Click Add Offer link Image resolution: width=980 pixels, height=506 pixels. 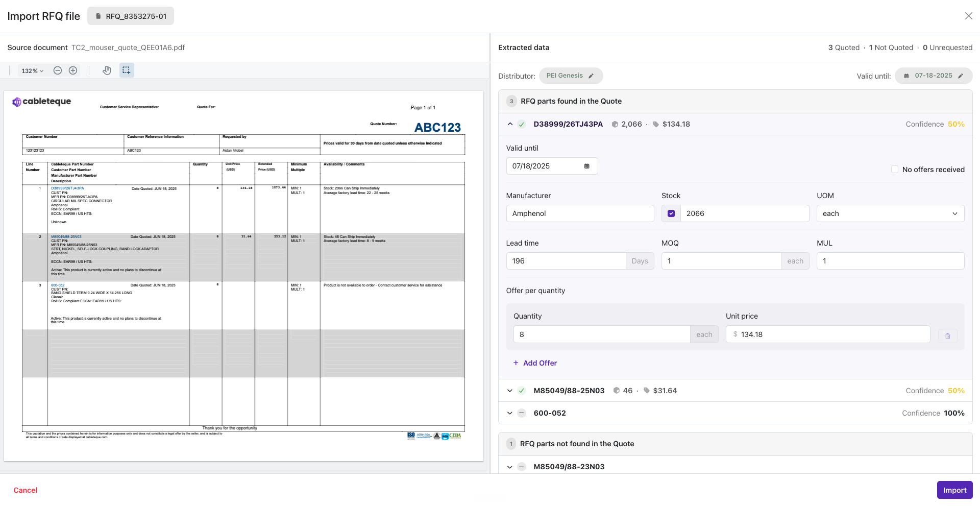(535, 363)
